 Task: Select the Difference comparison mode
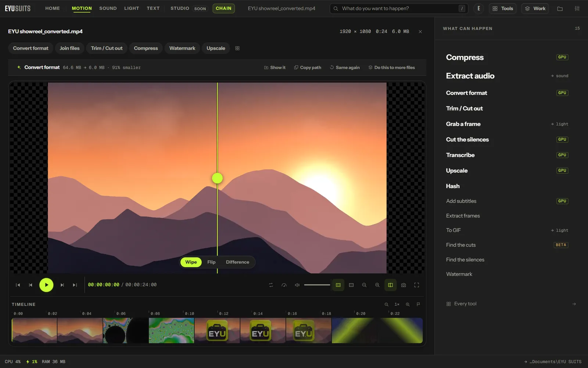[x=237, y=262]
